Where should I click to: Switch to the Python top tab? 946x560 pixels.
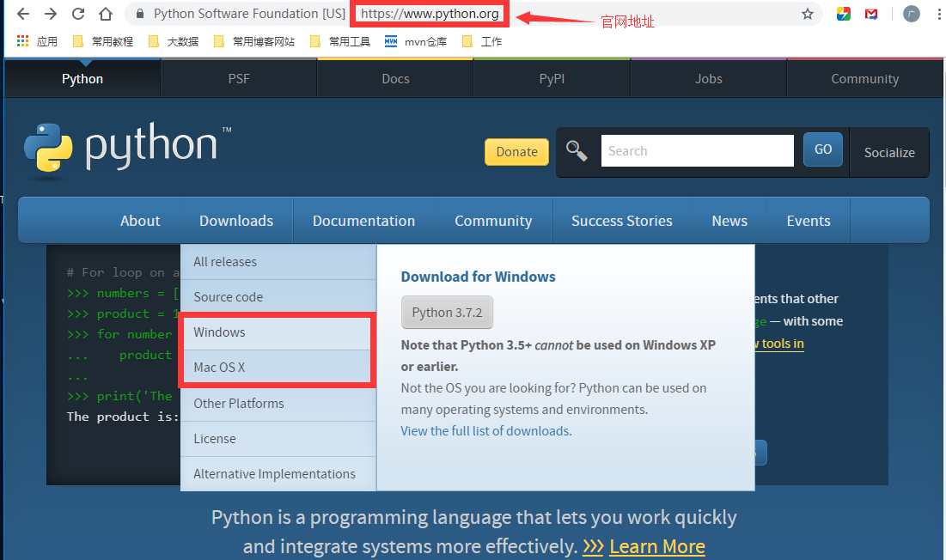tap(82, 78)
